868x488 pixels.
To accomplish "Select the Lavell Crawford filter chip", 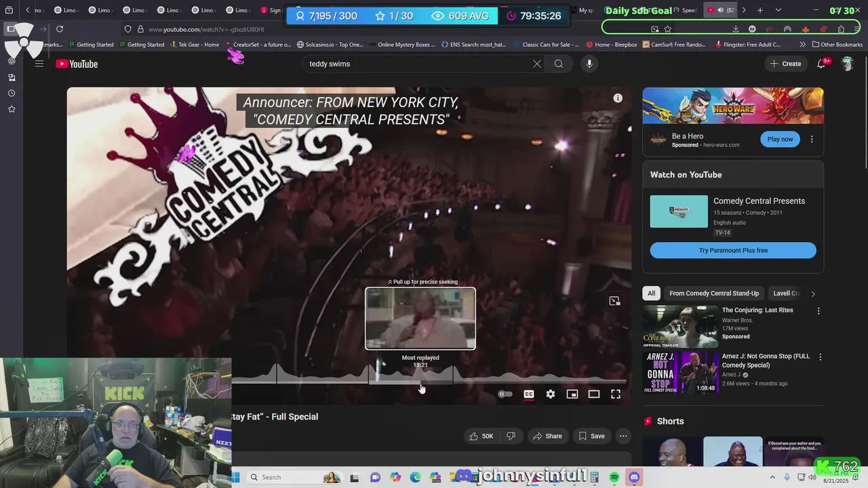I will pos(787,293).
